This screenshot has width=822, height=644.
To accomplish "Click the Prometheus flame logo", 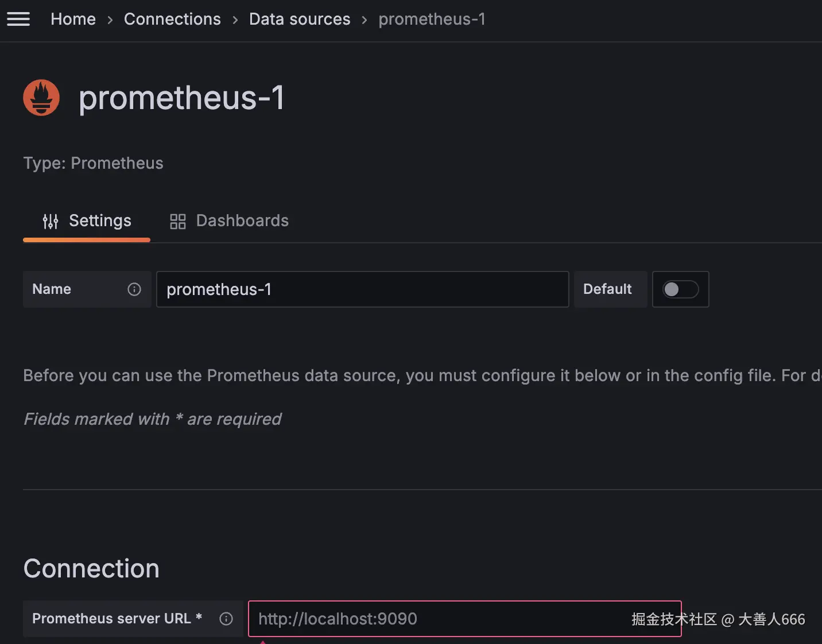I will click(x=41, y=98).
